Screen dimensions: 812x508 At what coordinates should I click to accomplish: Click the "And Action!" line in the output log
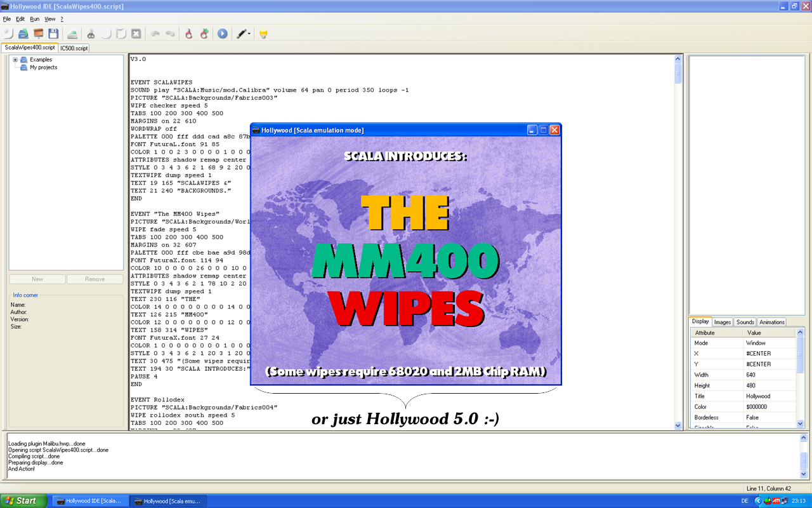22,469
